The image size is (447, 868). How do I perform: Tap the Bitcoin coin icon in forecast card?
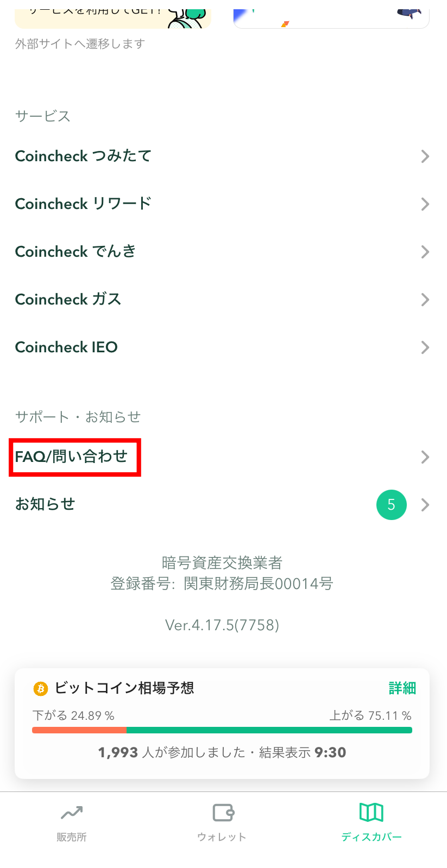[x=41, y=689]
